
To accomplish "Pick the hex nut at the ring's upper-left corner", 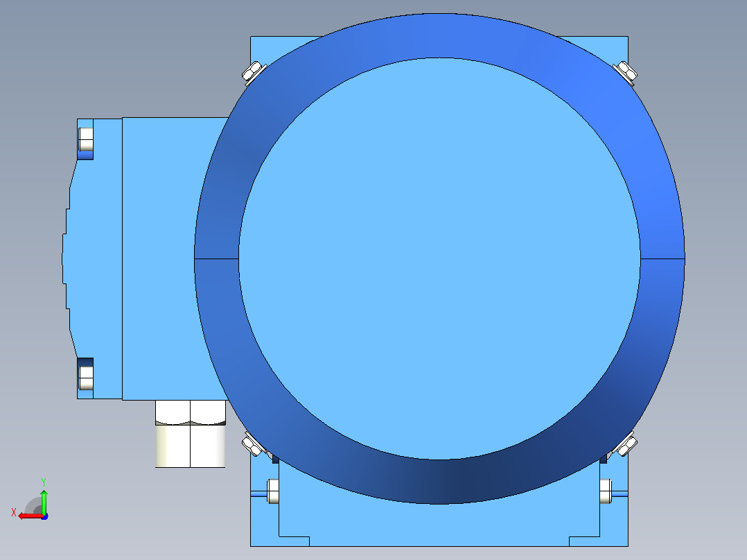I will pos(253,72).
